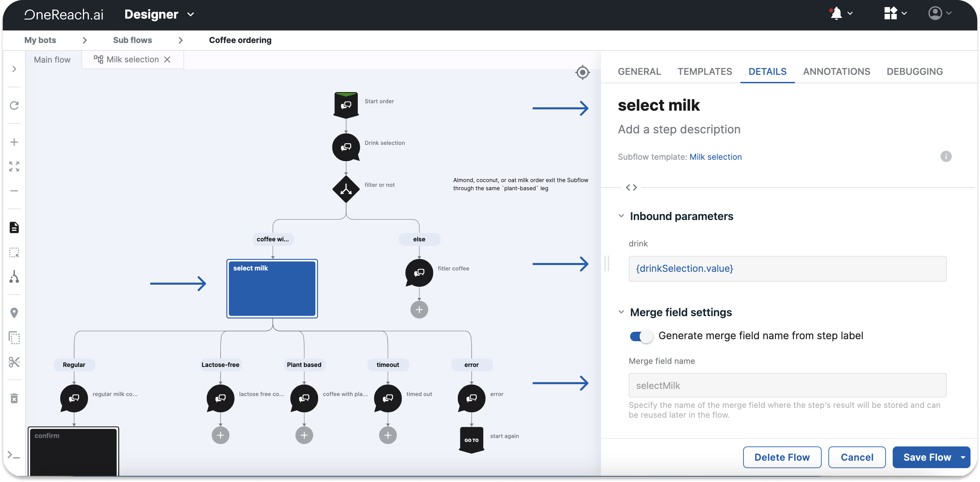This screenshot has height=482, width=980.
Task: Click the zoom in plus icon
Action: (x=14, y=142)
